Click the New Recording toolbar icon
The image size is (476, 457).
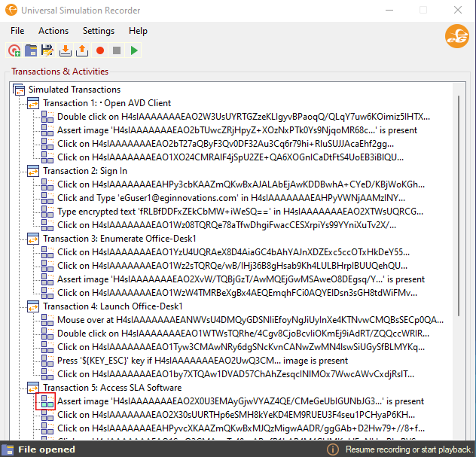coord(14,50)
